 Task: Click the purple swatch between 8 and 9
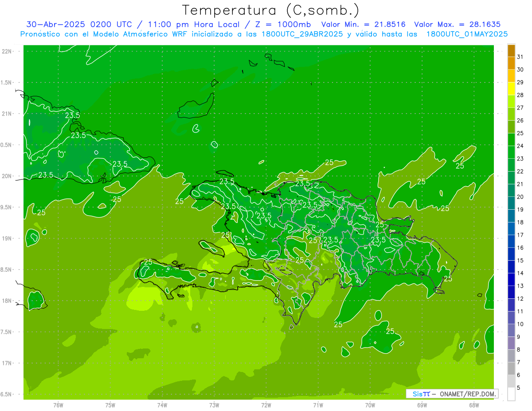tap(511, 343)
